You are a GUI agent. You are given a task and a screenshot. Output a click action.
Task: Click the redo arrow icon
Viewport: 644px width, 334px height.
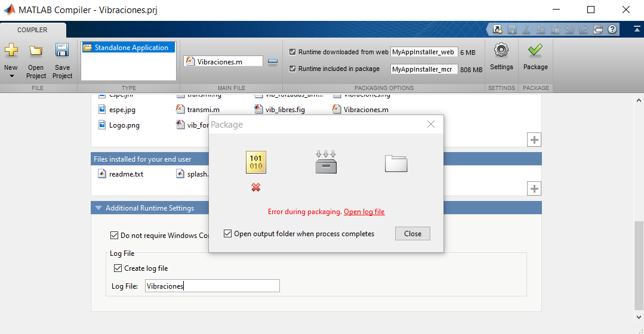click(x=583, y=30)
